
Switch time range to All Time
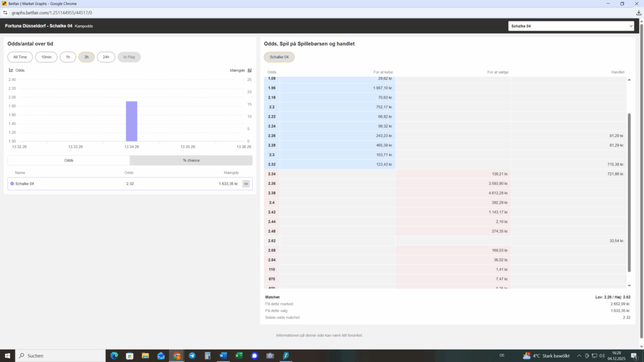20,57
